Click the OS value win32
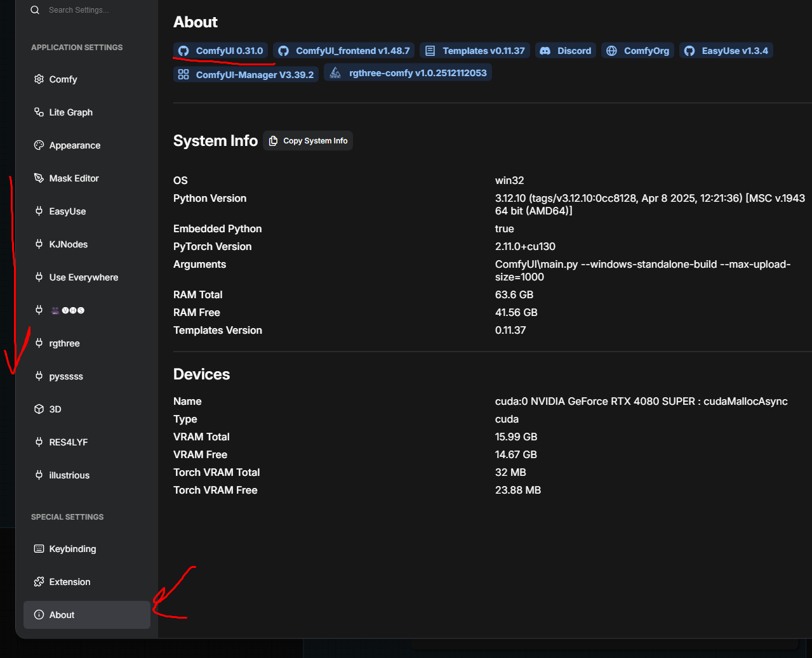This screenshot has width=812, height=658. pyautogui.click(x=510, y=180)
